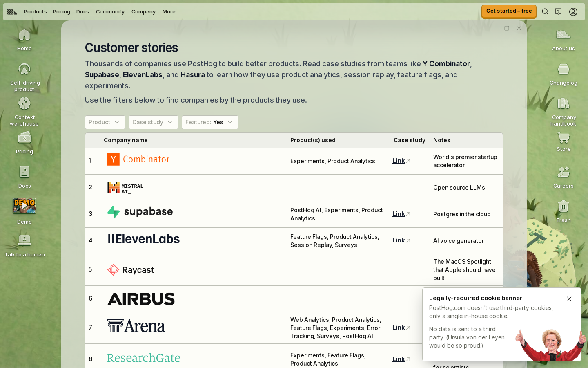Open the Trash desktop icon
This screenshot has height=368, width=588.
[x=563, y=211]
